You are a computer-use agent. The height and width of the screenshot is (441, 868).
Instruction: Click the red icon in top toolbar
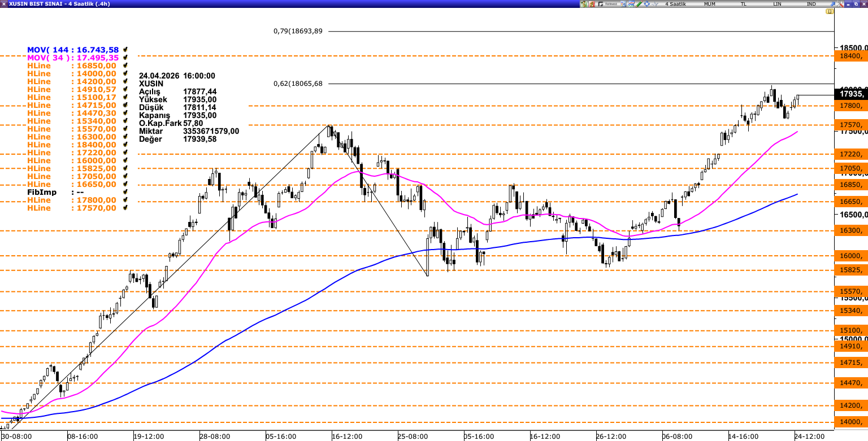tap(592, 4)
